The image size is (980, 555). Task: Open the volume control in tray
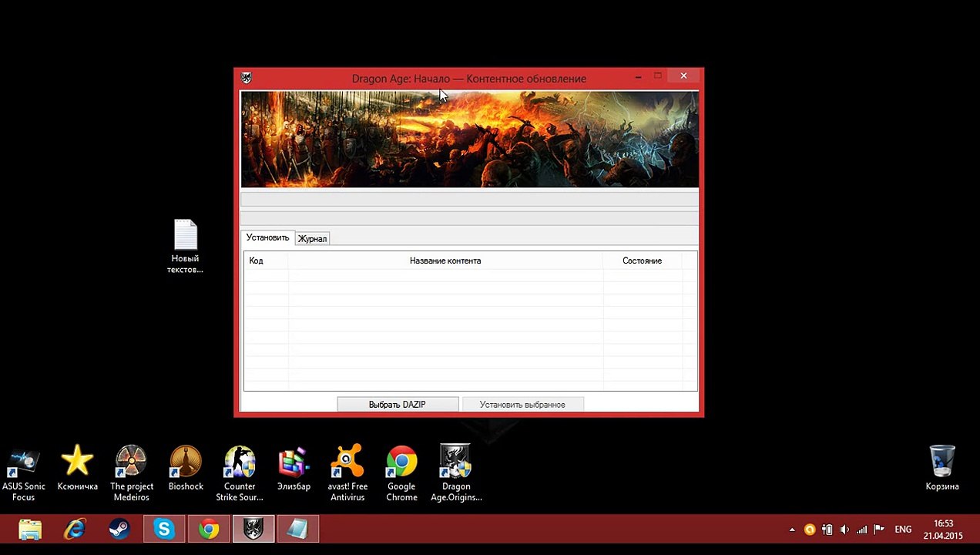pyautogui.click(x=844, y=530)
